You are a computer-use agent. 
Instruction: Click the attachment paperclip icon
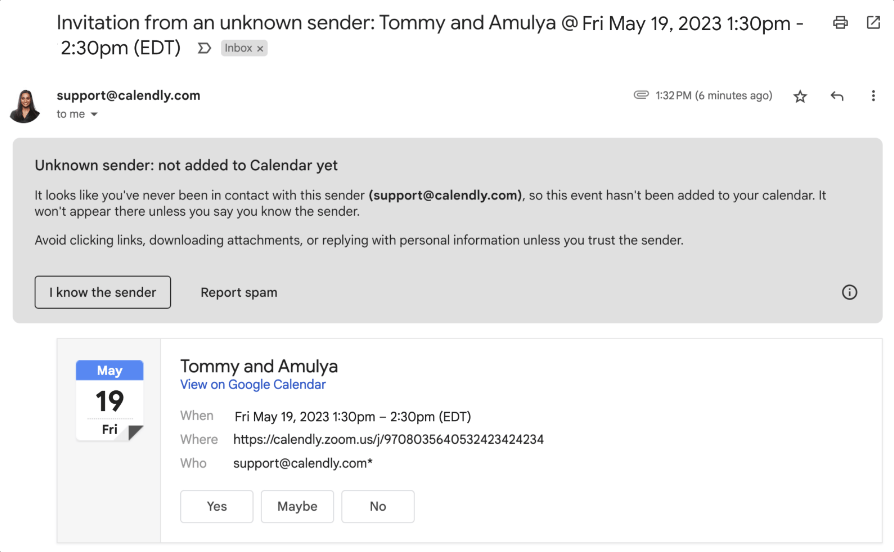click(641, 95)
